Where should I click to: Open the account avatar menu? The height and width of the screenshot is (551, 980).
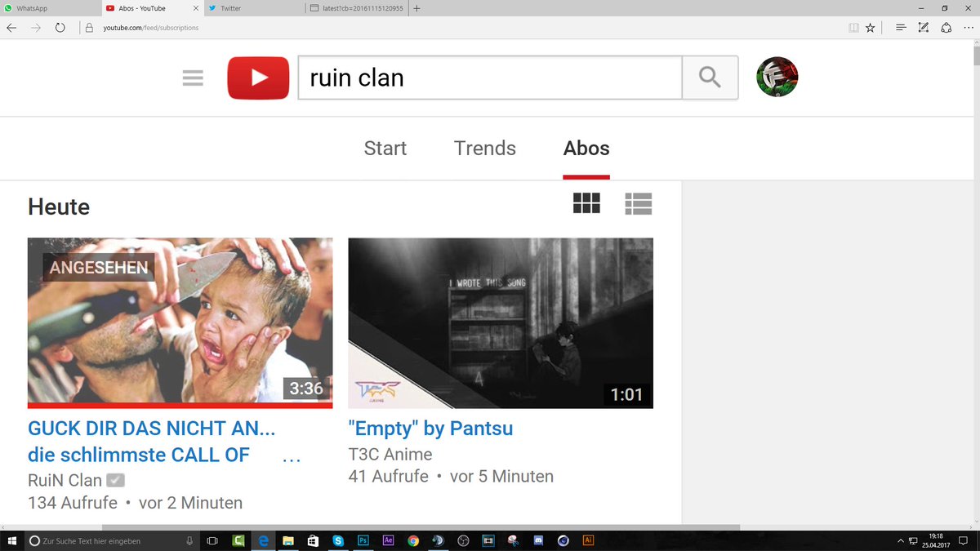pyautogui.click(x=777, y=78)
